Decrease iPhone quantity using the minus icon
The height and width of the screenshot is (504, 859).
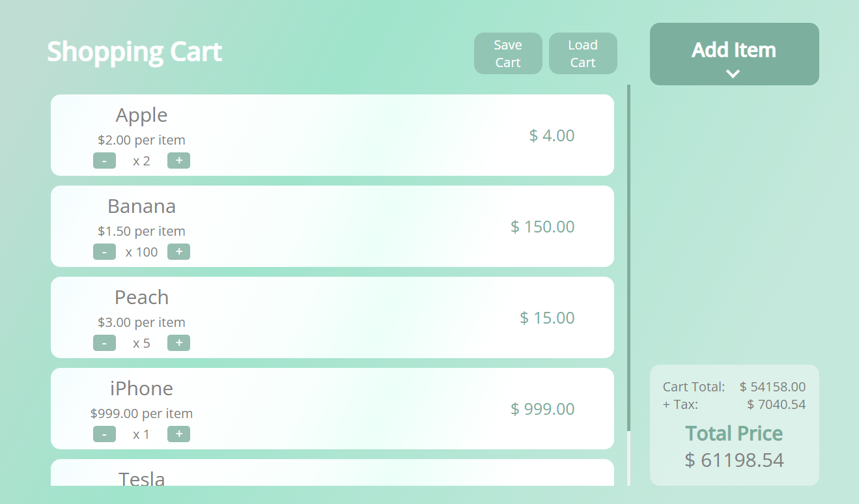pos(104,434)
